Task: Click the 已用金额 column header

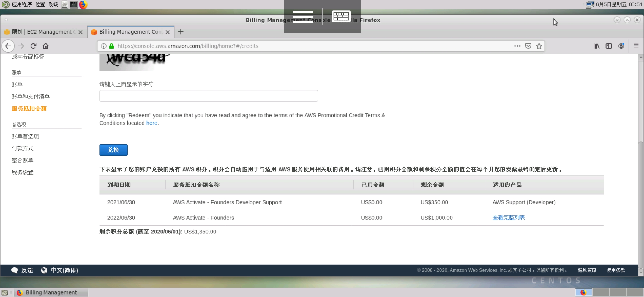Action: coord(373,185)
